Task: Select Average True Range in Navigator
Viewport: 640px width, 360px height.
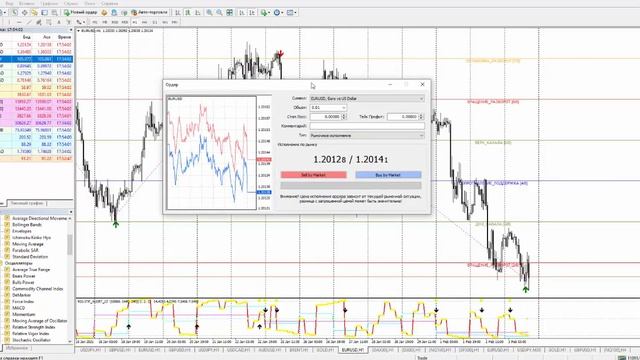Action: click(31, 269)
